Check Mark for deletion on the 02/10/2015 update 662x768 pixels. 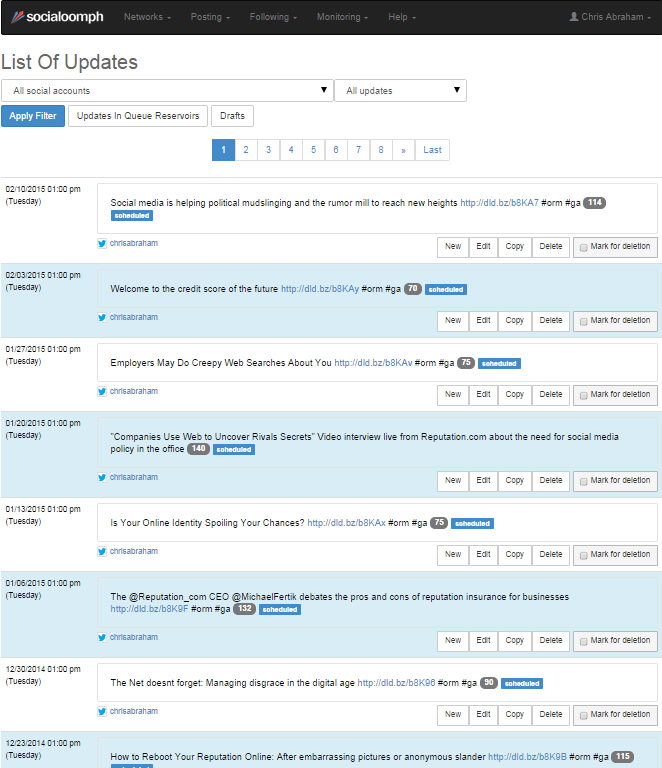tap(584, 247)
